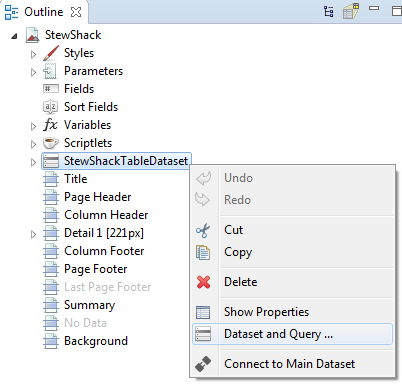The width and height of the screenshot is (402, 385).
Task: Click the Column Footer band icon
Action: tap(51, 251)
